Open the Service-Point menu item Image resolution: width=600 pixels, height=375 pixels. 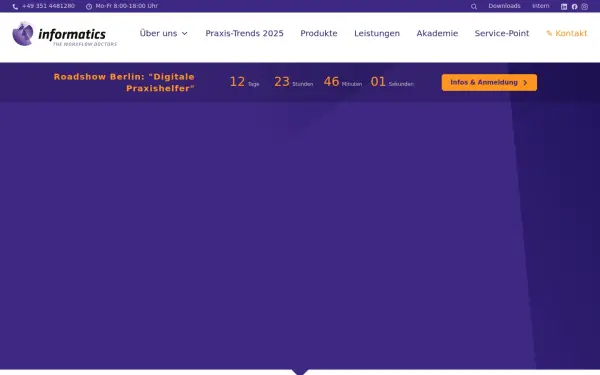(502, 33)
